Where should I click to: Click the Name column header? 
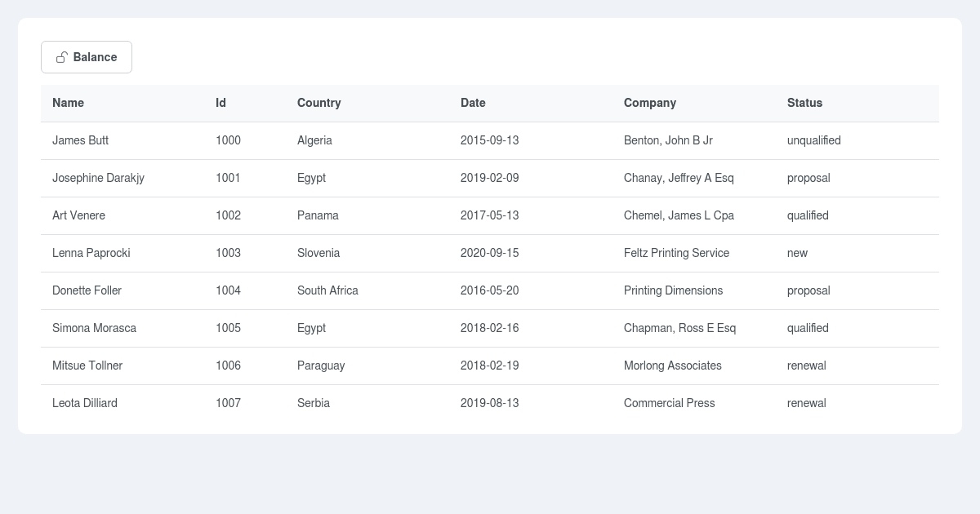tap(68, 103)
